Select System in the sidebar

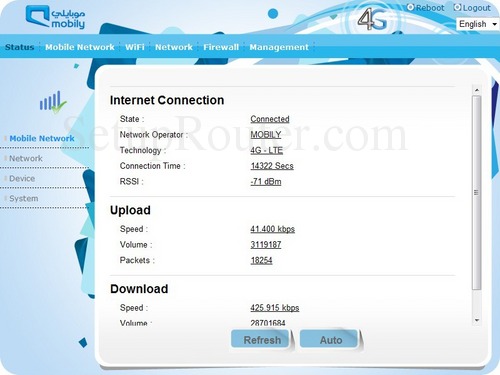tap(23, 198)
